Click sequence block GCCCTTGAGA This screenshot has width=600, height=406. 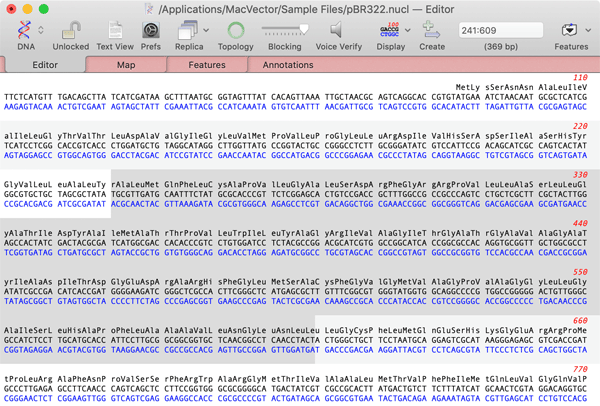28,389
